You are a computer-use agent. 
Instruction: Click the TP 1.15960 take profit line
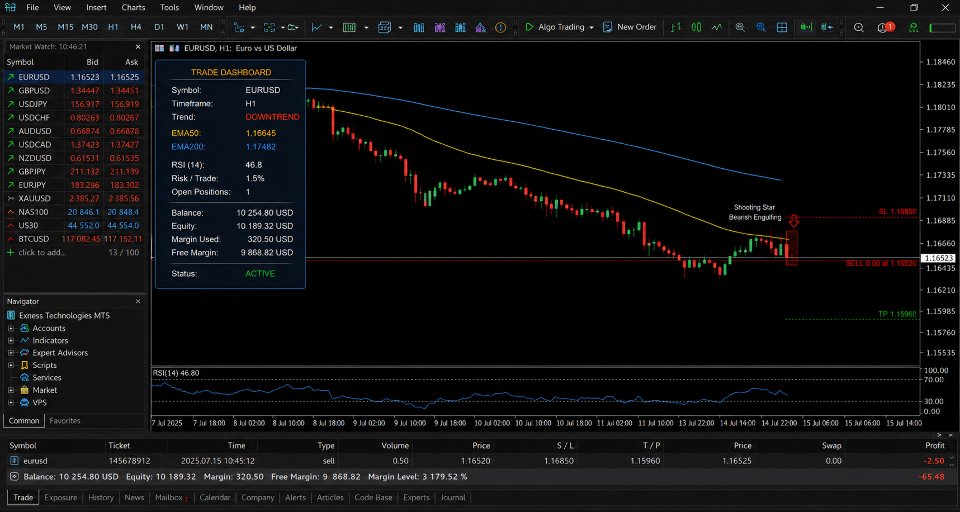[x=850, y=319]
